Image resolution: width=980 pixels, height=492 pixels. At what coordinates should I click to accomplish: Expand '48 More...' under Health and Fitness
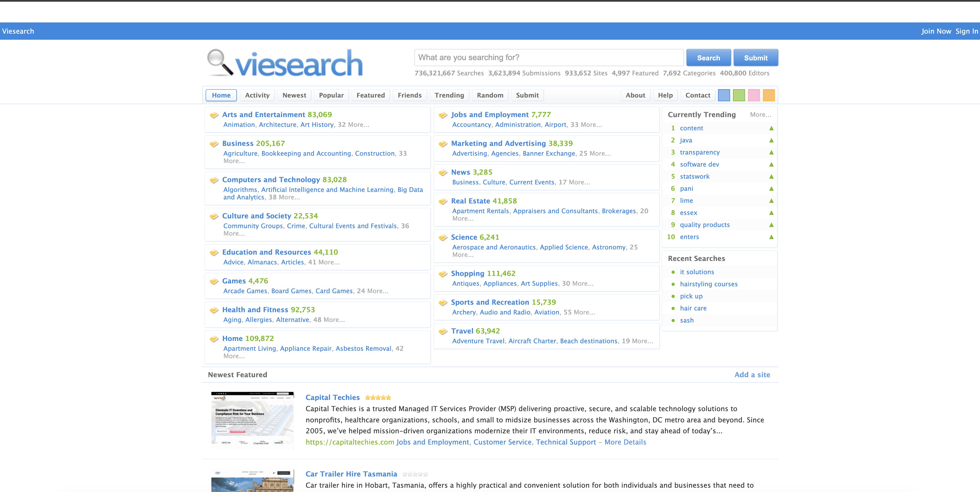tap(329, 320)
